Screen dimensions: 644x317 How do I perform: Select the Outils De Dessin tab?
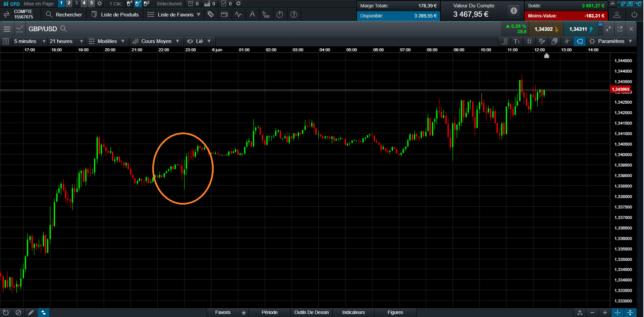[x=311, y=312]
